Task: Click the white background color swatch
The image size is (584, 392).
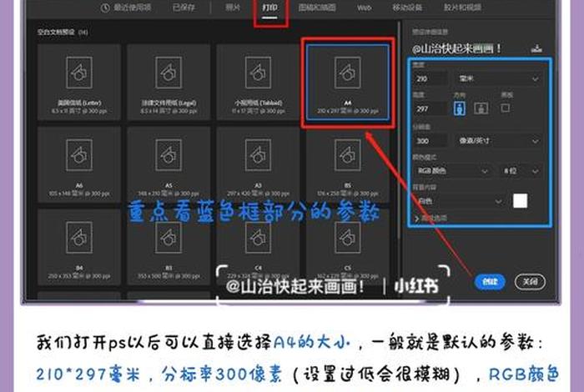Action: (x=520, y=201)
